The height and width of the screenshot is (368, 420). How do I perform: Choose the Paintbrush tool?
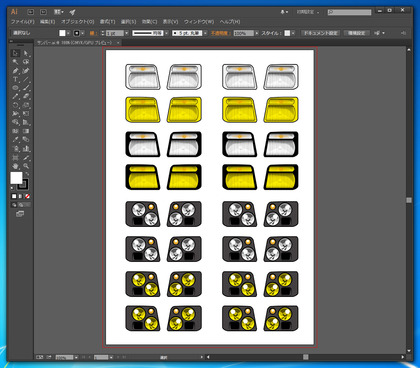pos(26,88)
